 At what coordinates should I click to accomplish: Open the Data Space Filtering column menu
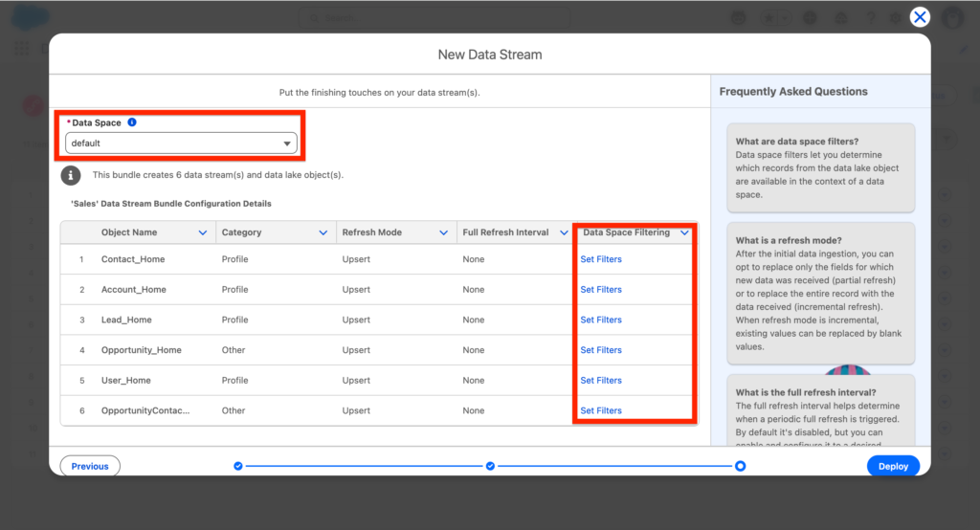684,232
